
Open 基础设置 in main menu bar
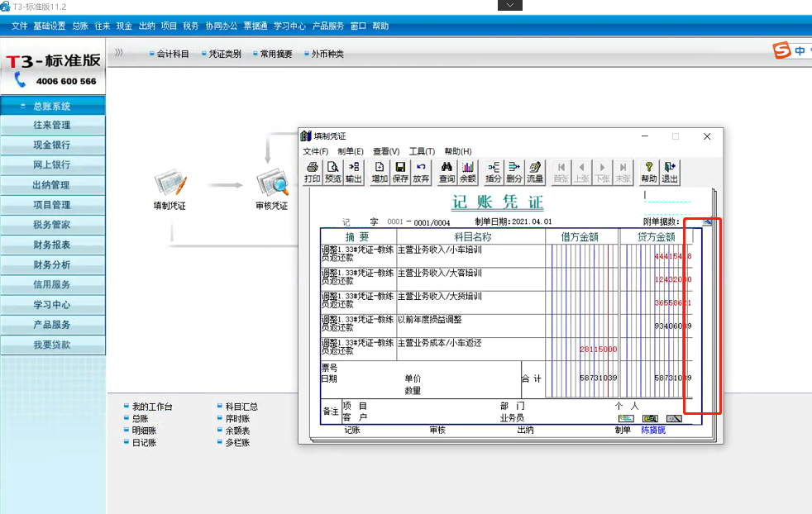tap(50, 26)
